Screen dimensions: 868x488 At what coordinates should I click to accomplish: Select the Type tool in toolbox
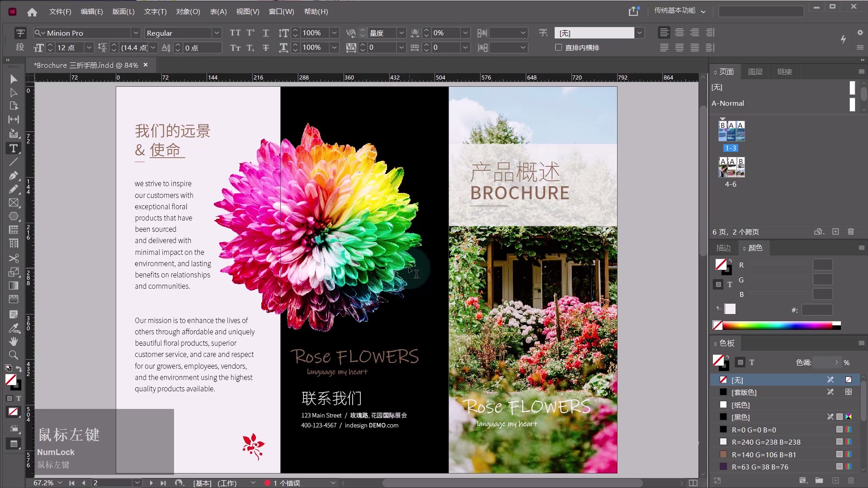click(14, 148)
